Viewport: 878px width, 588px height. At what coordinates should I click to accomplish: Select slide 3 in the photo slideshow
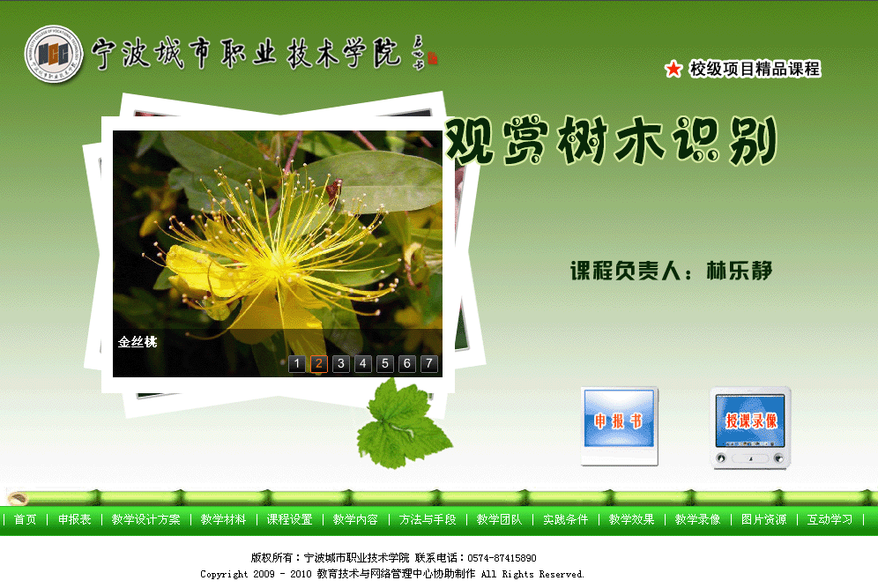(341, 363)
